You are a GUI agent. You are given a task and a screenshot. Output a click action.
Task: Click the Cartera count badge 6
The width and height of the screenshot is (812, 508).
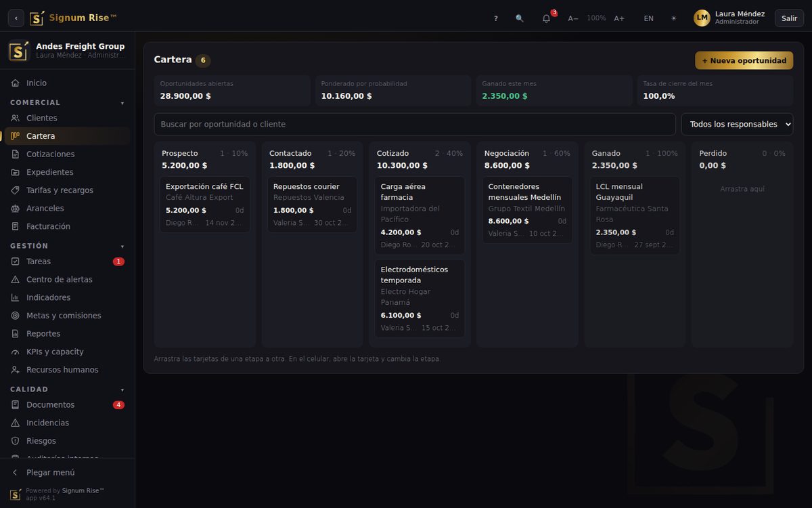tap(203, 60)
